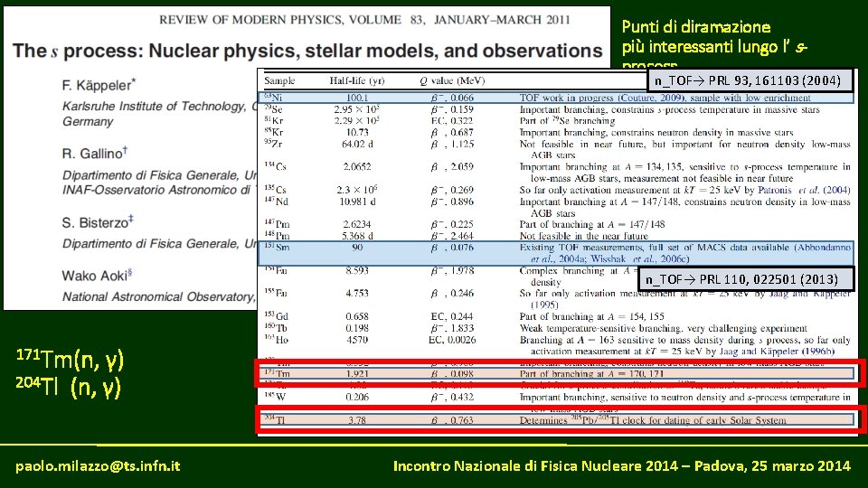Screen dimensions: 868x488
Task: Click the "n_TOF→ PRL 110, 022501 (2013)" callout box
Action: pyautogui.click(x=745, y=279)
